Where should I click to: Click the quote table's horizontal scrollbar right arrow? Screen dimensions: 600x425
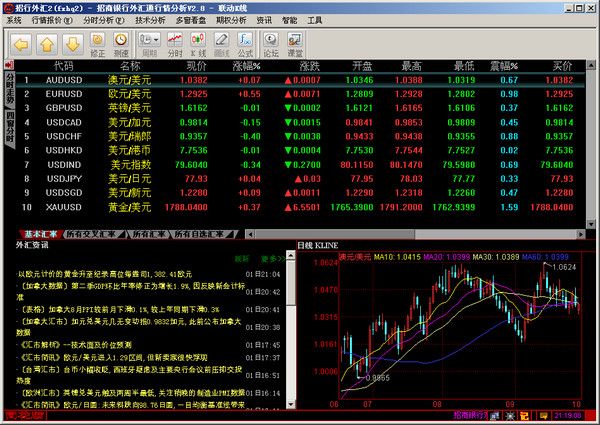click(x=581, y=234)
